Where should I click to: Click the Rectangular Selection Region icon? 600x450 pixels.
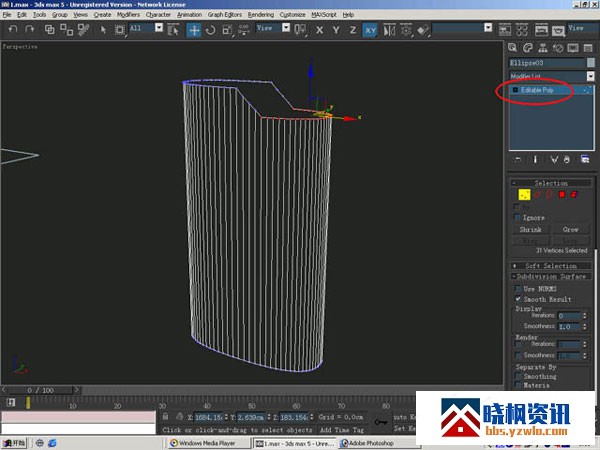pyautogui.click(x=120, y=29)
